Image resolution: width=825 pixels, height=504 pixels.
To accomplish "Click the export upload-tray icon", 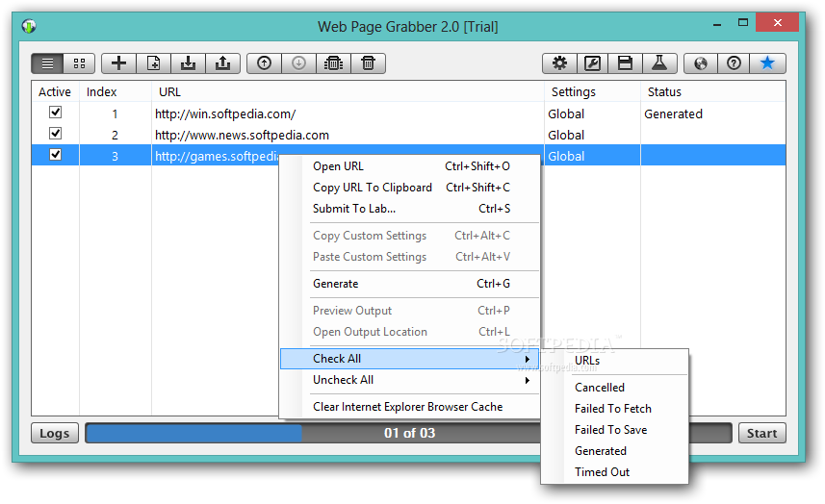I will tap(223, 63).
